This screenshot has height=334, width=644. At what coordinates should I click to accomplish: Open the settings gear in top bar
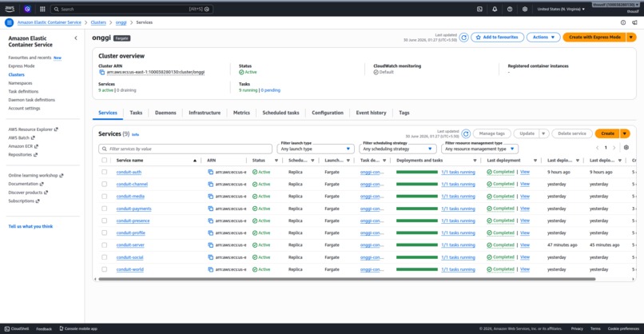pyautogui.click(x=524, y=9)
